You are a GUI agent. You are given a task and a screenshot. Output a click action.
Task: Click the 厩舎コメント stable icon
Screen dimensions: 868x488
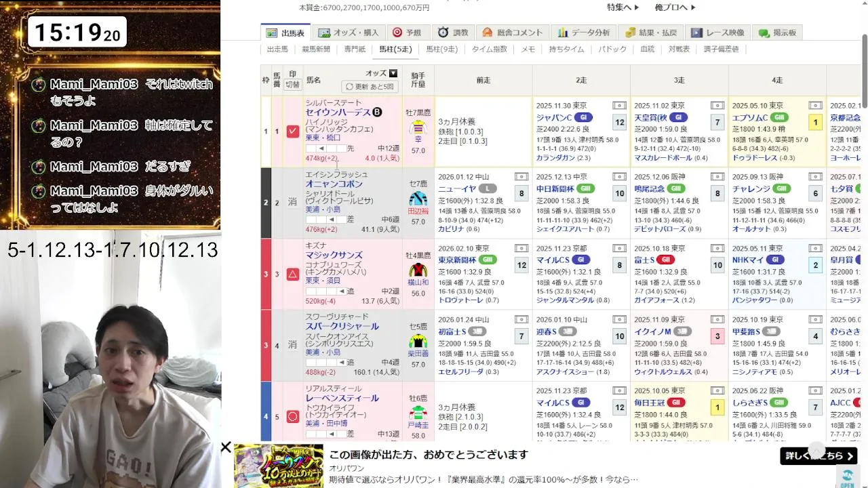488,33
